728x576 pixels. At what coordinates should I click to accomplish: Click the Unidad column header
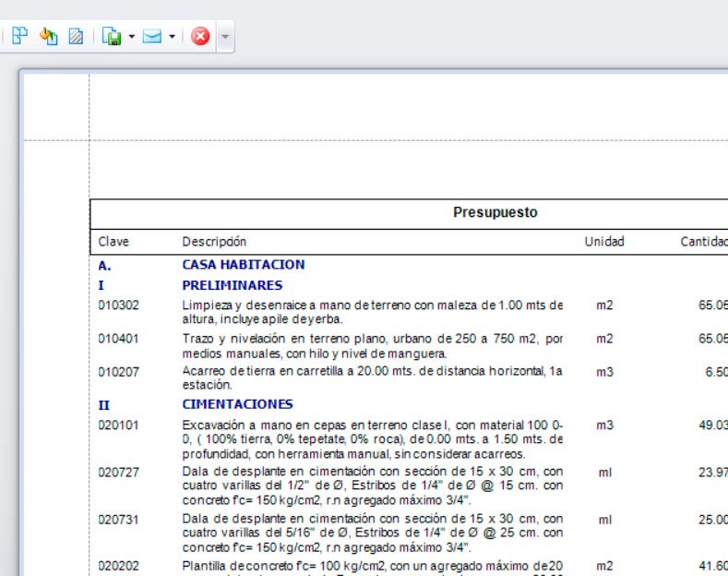(604, 242)
